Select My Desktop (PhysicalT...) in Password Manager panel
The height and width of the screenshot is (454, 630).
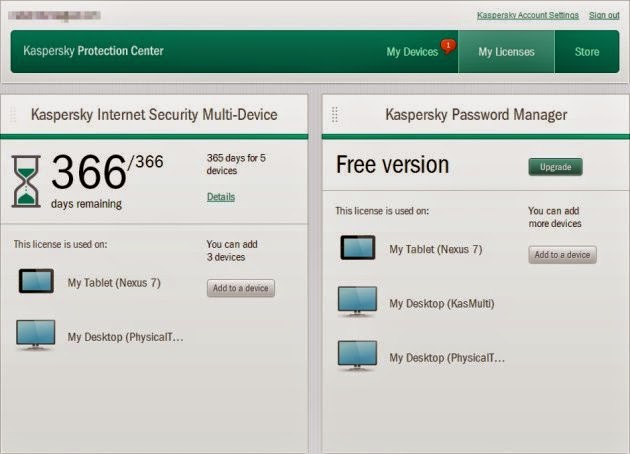point(447,358)
